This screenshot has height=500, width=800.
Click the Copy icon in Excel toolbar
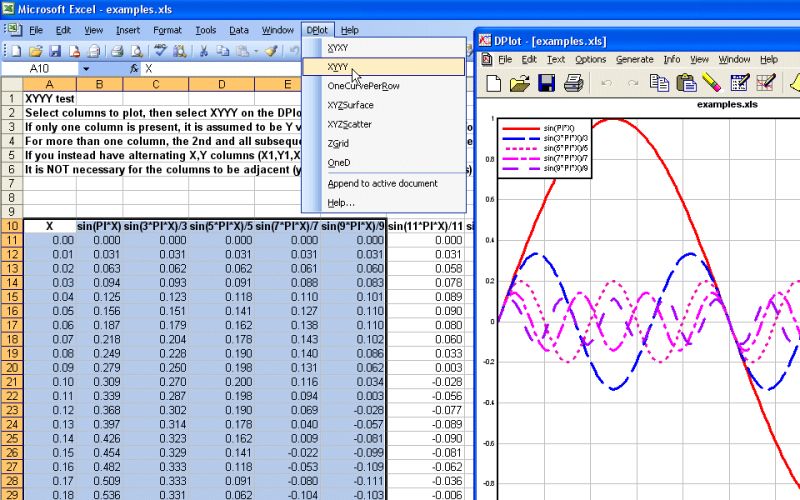(x=222, y=51)
